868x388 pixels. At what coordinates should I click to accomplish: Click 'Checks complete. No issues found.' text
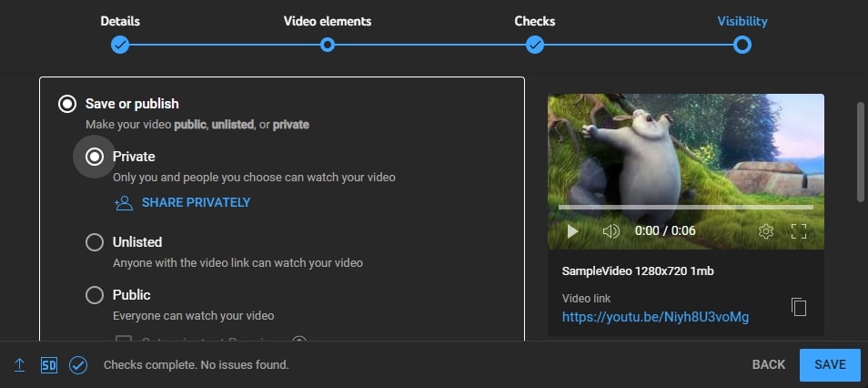pos(197,365)
